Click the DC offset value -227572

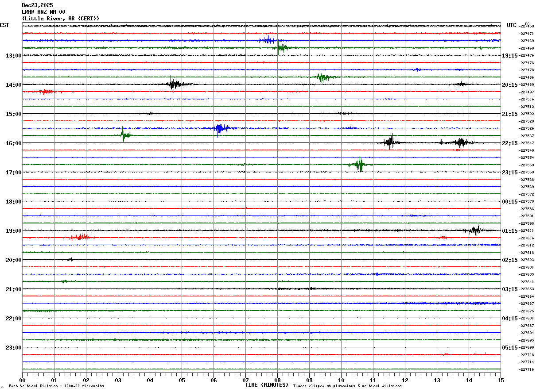point(526,194)
